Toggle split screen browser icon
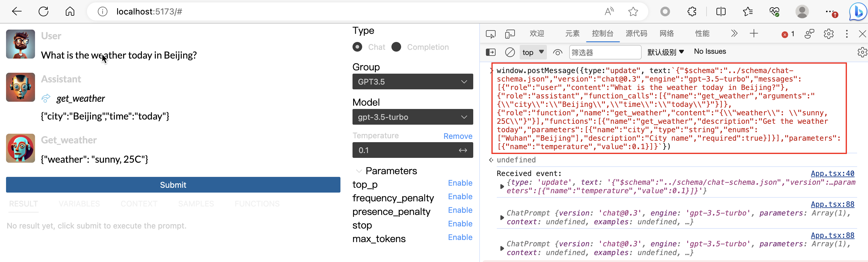 coord(721,11)
